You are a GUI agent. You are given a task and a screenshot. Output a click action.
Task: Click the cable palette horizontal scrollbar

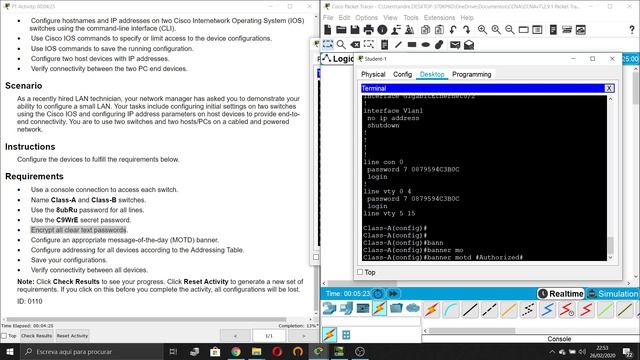pos(471,331)
